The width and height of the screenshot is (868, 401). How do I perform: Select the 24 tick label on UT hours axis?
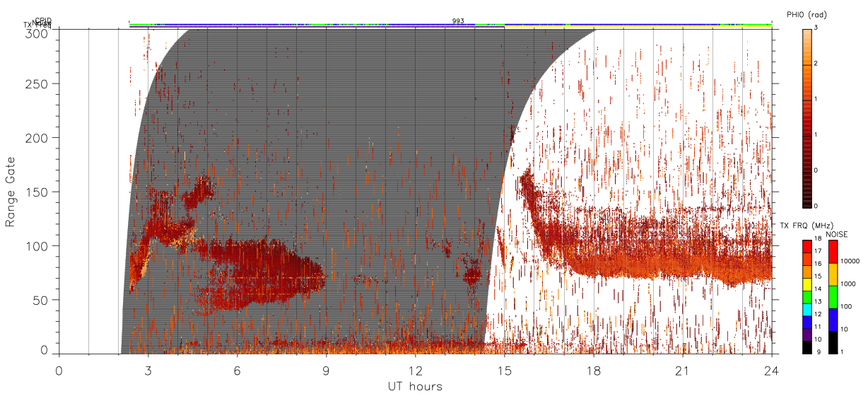click(x=772, y=371)
